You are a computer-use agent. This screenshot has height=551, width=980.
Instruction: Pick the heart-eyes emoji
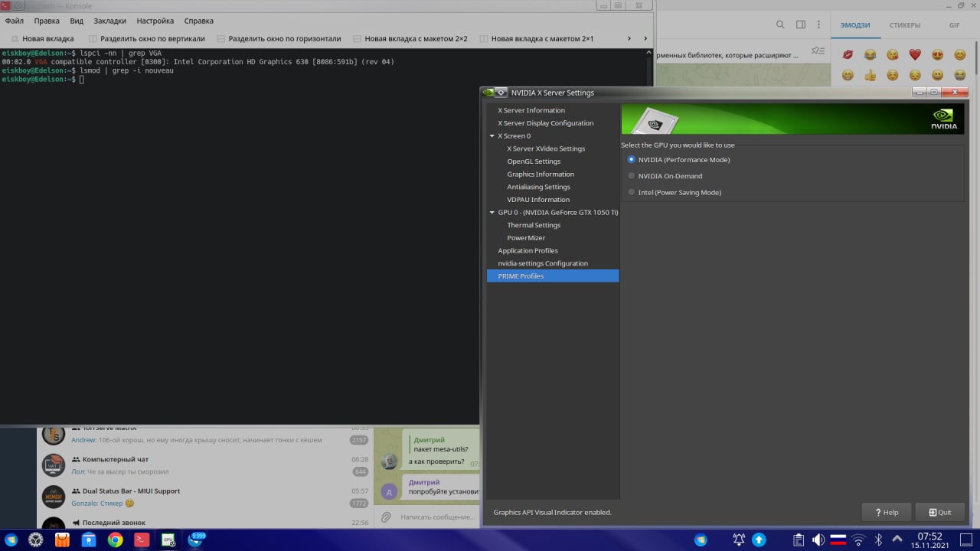point(937,54)
